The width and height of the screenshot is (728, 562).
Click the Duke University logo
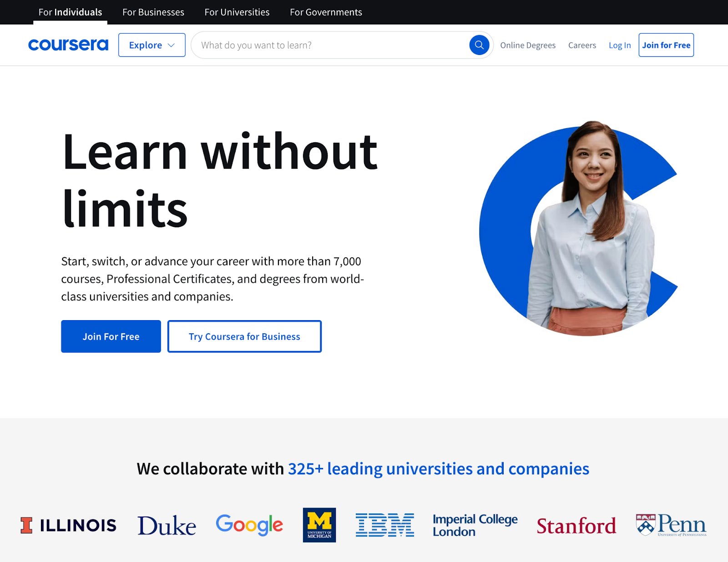tap(166, 526)
